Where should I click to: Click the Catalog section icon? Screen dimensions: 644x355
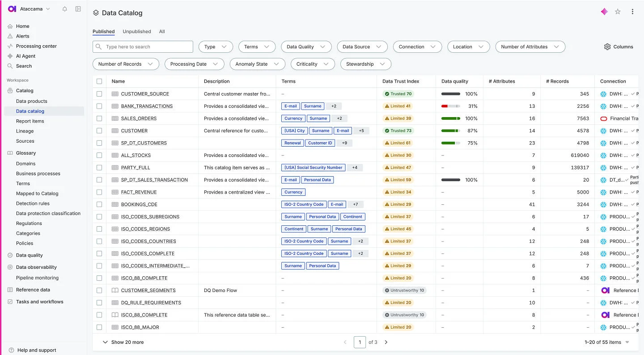pos(10,90)
